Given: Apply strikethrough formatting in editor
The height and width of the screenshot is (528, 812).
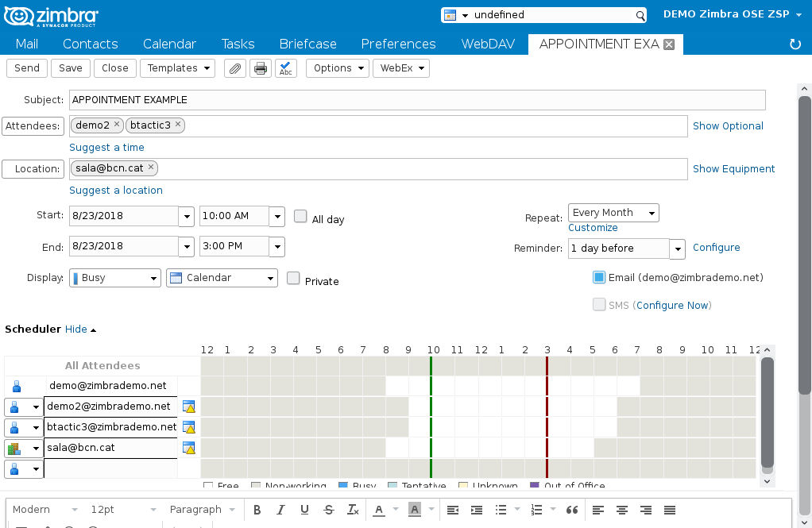Looking at the screenshot, I should pyautogui.click(x=328, y=510).
